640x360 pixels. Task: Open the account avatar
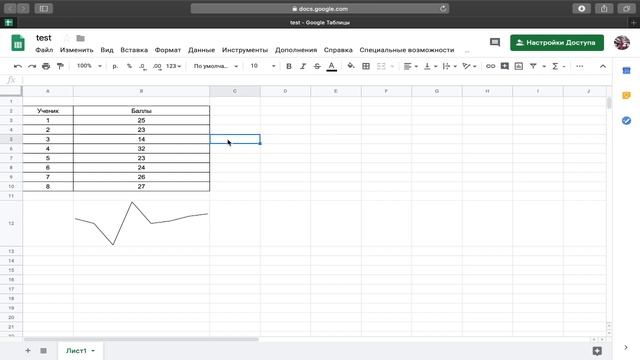pos(622,42)
